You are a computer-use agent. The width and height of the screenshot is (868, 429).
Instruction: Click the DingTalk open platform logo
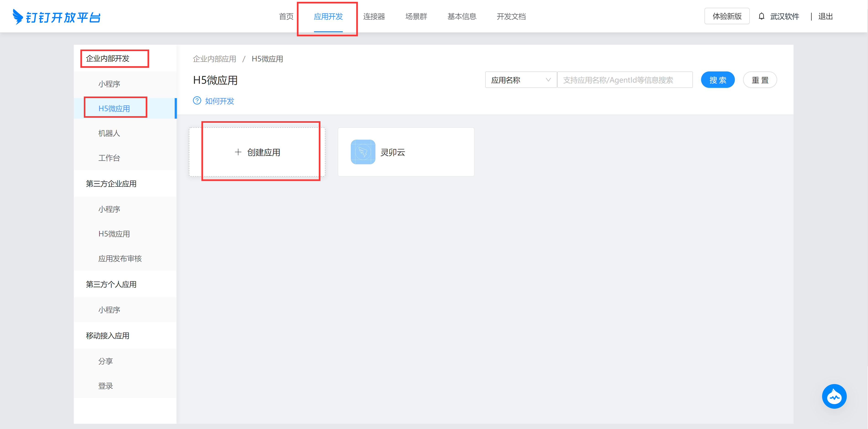[x=57, y=17]
